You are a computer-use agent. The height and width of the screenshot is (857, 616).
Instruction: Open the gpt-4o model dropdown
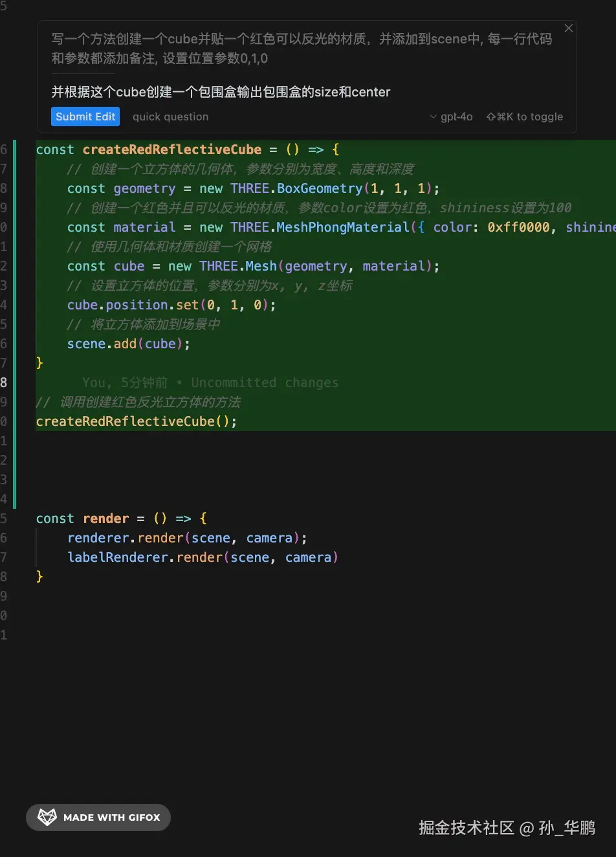451,117
